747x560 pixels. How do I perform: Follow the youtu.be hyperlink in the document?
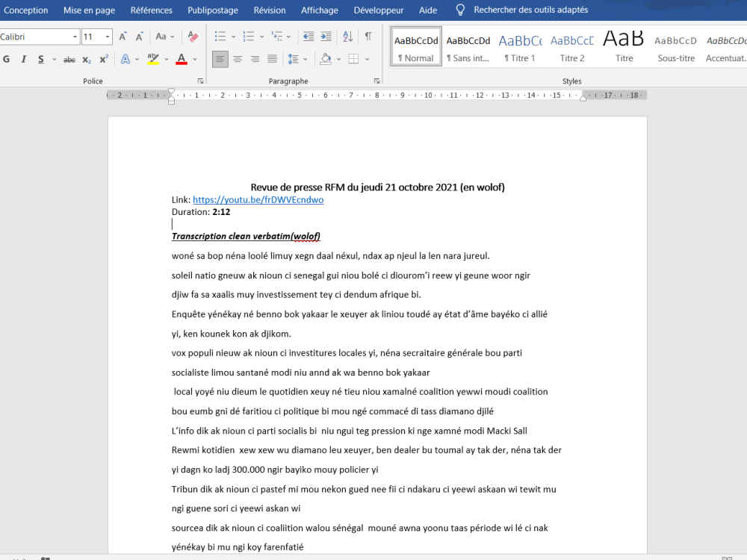click(258, 199)
